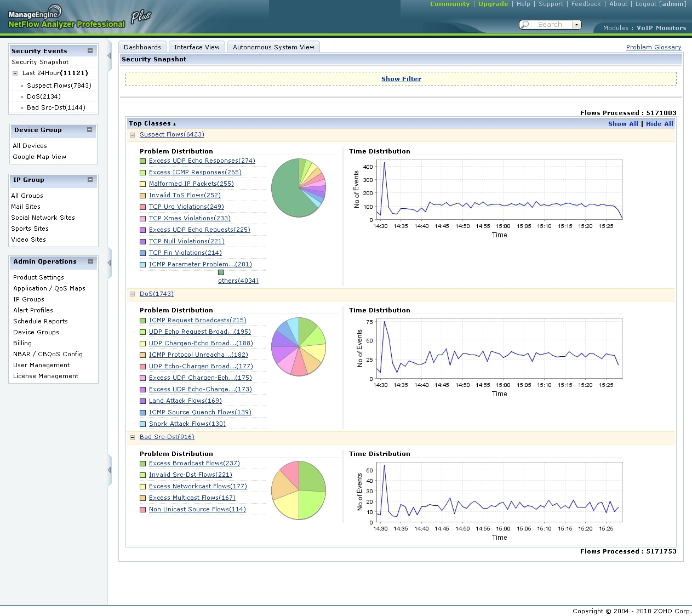The image size is (692, 616).
Task: Open Google Map View
Action: 39,157
